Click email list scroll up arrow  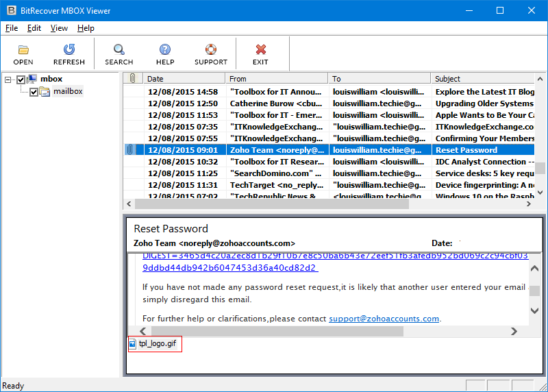pos(540,79)
